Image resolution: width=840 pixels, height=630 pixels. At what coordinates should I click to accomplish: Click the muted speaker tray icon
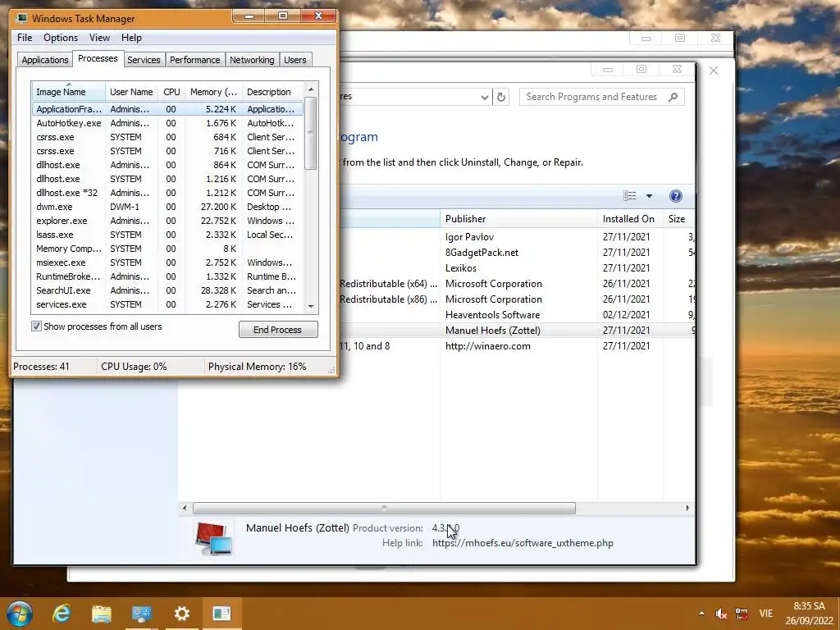pyautogui.click(x=721, y=614)
